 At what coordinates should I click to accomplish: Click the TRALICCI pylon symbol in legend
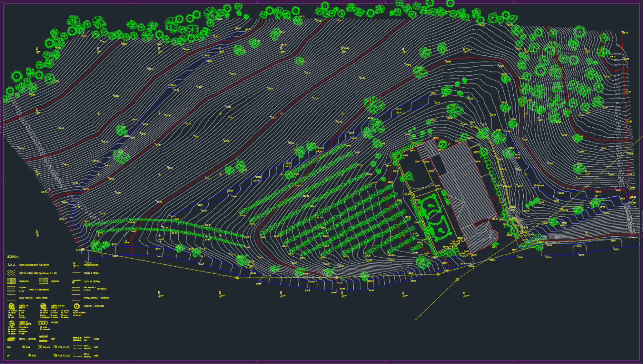pyautogui.click(x=40, y=347)
